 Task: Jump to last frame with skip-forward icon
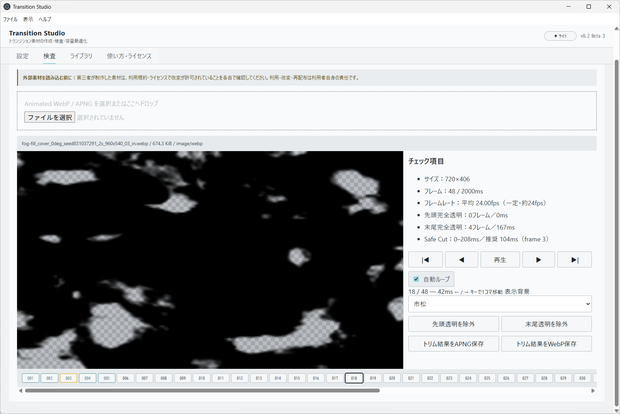pyautogui.click(x=575, y=260)
